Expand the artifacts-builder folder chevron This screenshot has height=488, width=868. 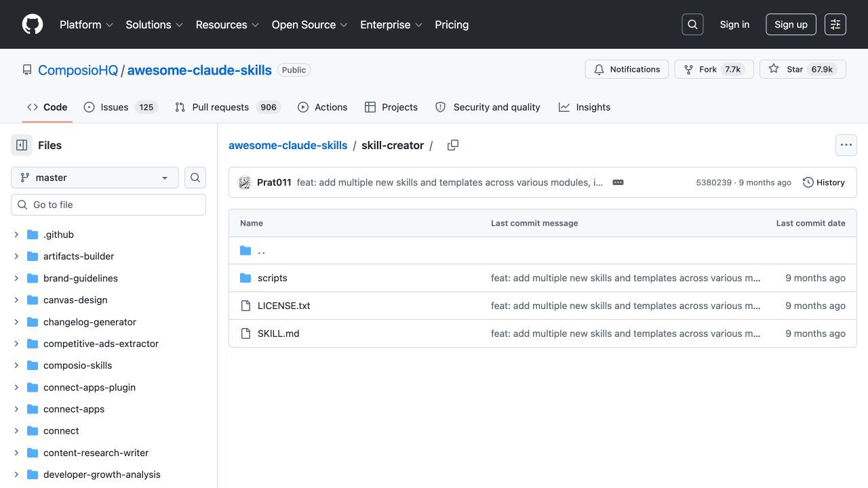pyautogui.click(x=16, y=256)
